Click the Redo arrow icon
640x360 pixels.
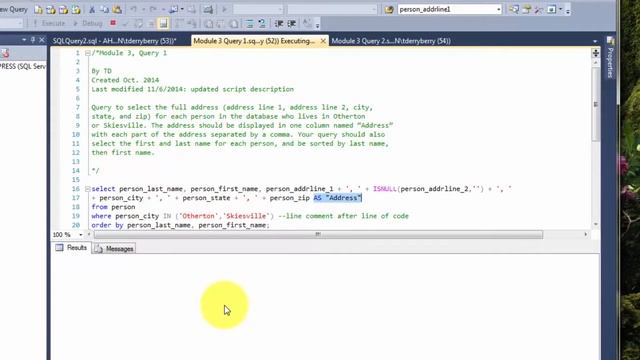pyautogui.click(x=153, y=9)
